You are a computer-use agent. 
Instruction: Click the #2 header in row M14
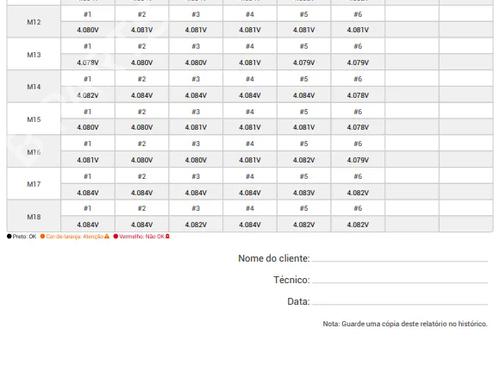point(142,79)
